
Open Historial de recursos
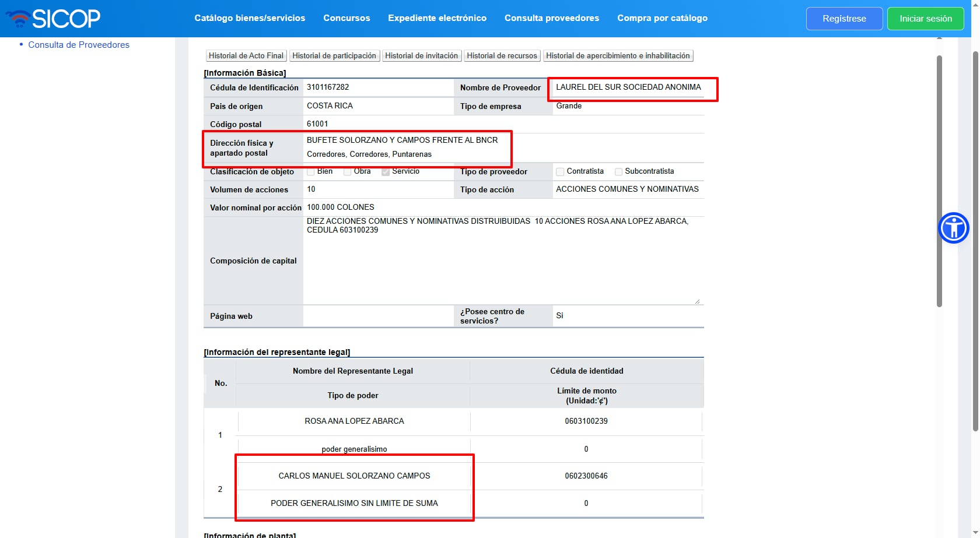click(502, 56)
